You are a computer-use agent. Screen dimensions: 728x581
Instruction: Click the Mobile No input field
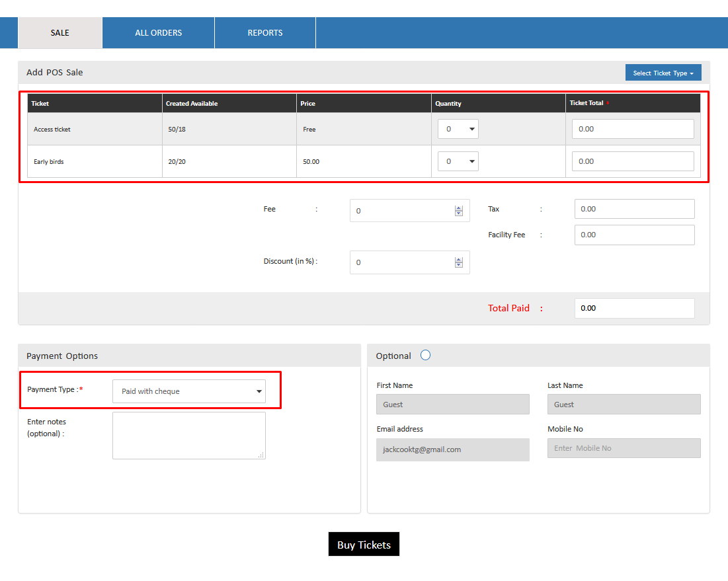coord(624,448)
